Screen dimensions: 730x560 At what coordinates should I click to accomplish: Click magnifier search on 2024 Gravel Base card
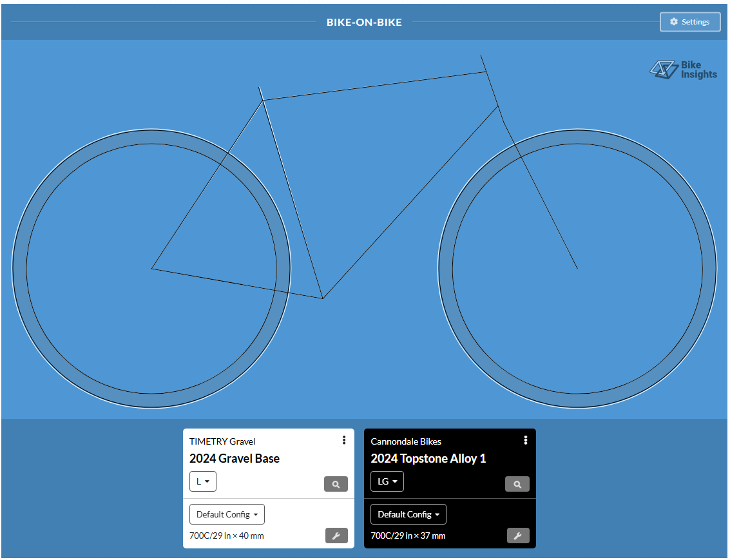336,484
